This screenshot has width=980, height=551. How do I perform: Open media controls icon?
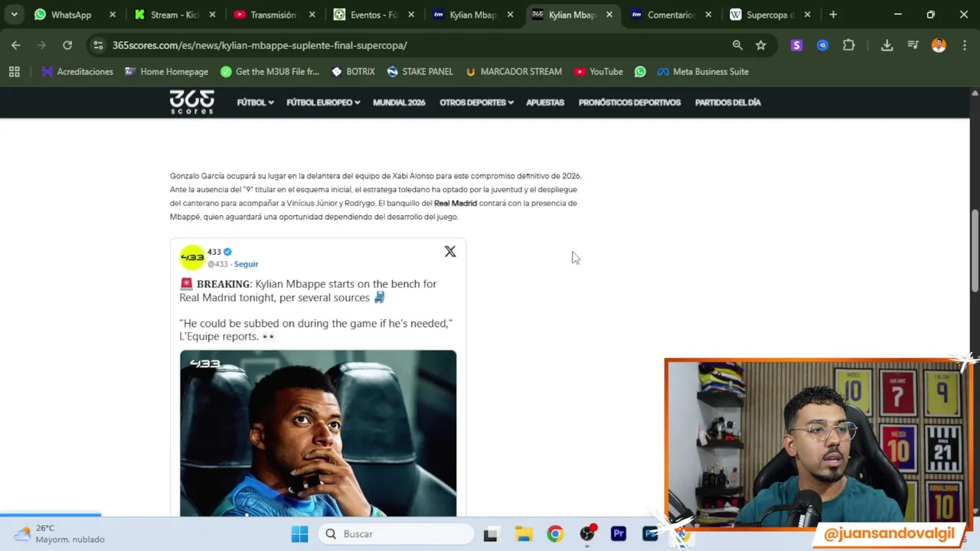click(913, 45)
